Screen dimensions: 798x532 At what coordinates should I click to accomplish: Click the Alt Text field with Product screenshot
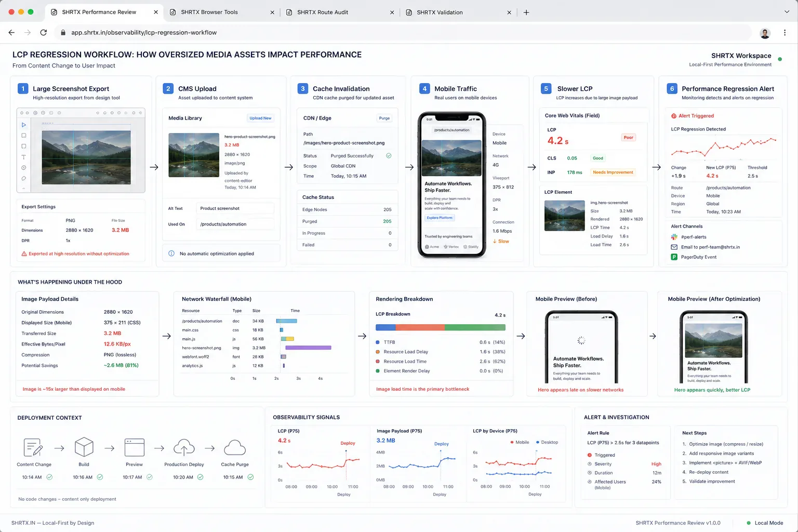tap(234, 208)
